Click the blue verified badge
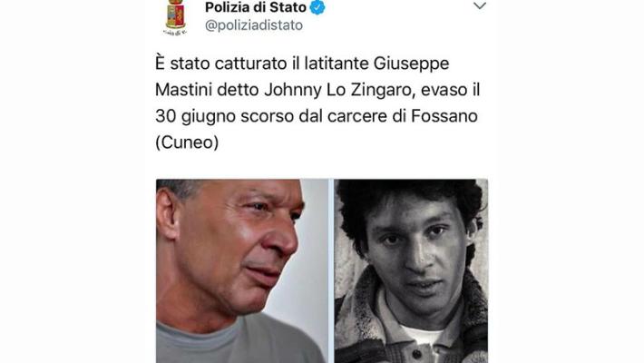644x363 pixels. 317,7
